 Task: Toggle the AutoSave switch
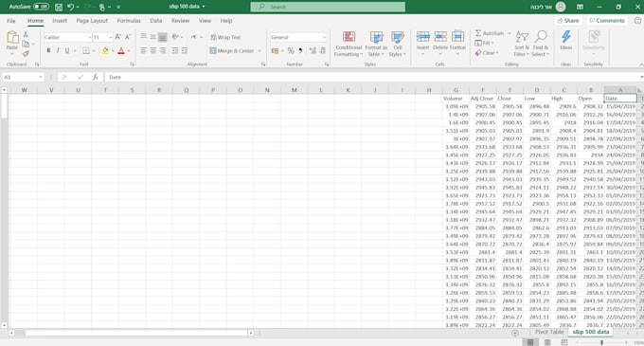(41, 7)
